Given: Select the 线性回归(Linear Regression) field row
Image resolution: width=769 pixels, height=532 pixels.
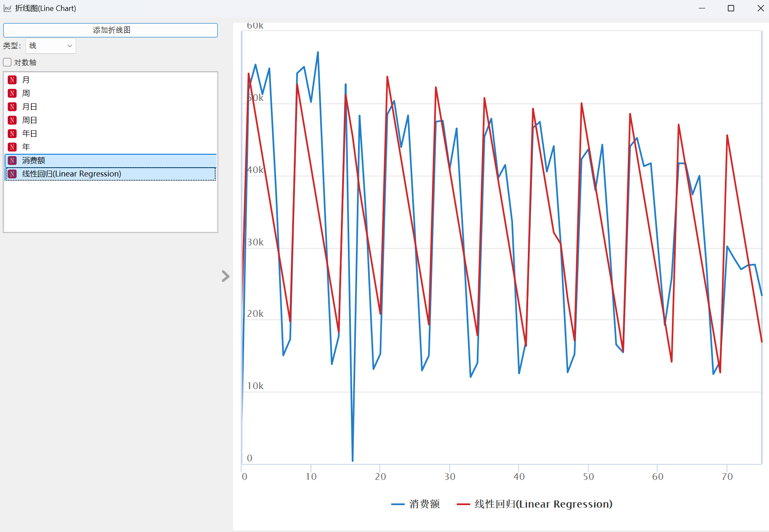Looking at the screenshot, I should (x=111, y=174).
